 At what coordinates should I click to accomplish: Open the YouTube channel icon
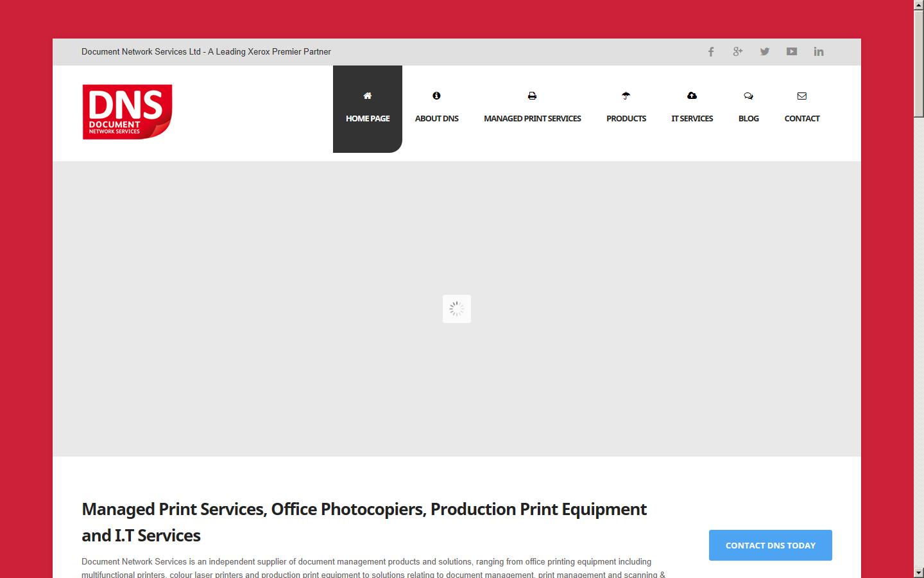(791, 51)
